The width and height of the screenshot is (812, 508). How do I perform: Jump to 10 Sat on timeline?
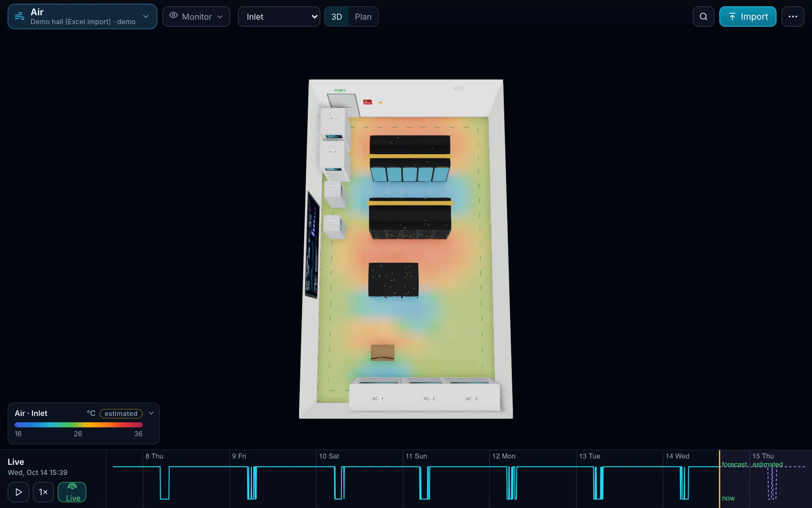329,456
